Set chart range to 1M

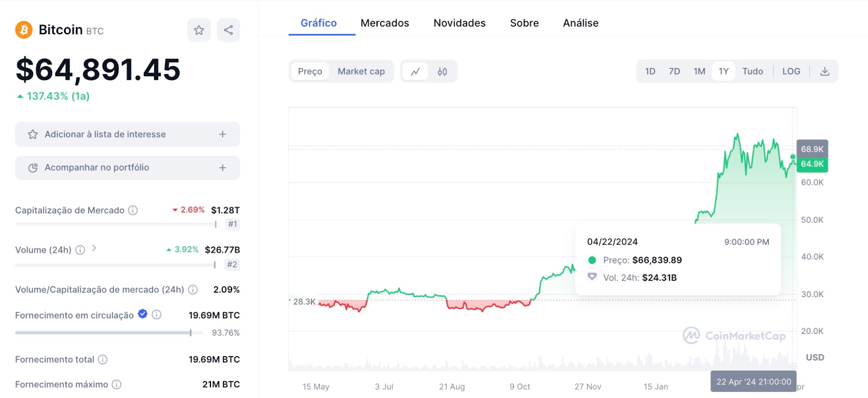click(x=699, y=71)
